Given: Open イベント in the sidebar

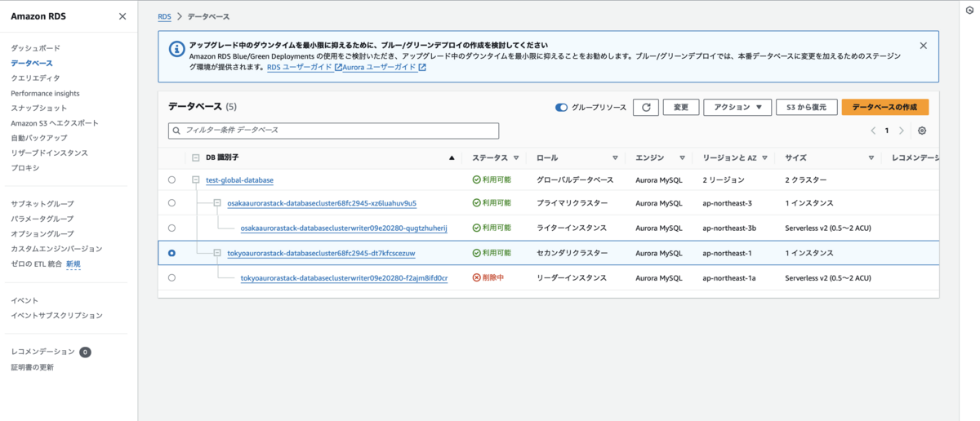Looking at the screenshot, I should pyautogui.click(x=24, y=300).
